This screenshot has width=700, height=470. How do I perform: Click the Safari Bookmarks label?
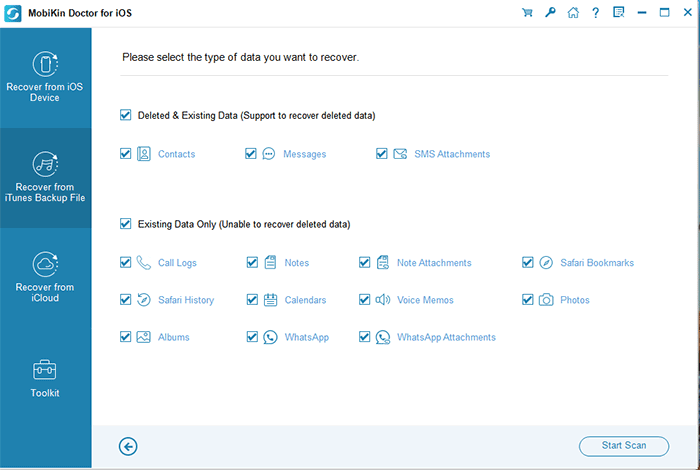pyautogui.click(x=597, y=263)
